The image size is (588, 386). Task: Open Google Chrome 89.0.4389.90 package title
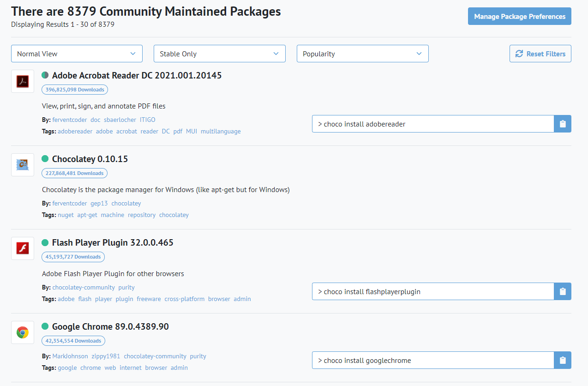point(110,326)
